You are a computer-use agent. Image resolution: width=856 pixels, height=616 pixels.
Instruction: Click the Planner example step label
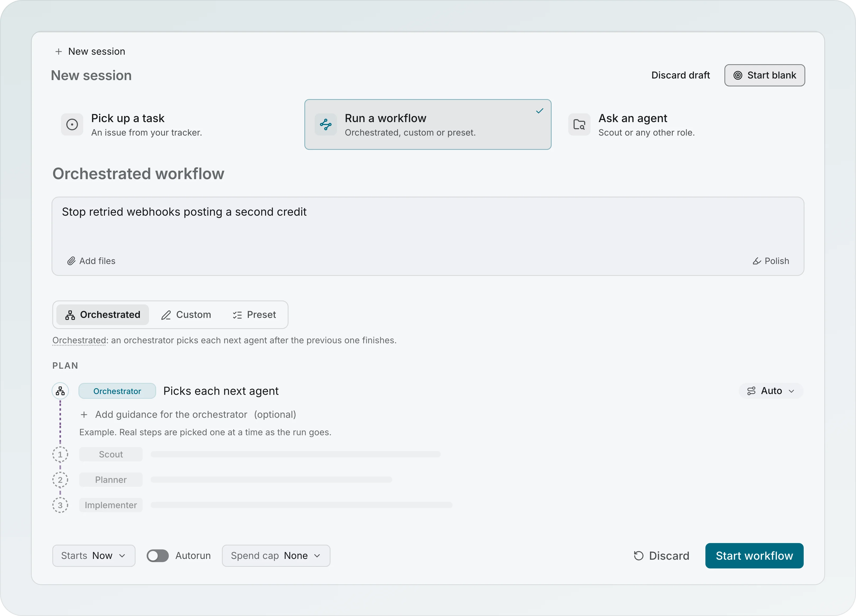[x=111, y=480]
